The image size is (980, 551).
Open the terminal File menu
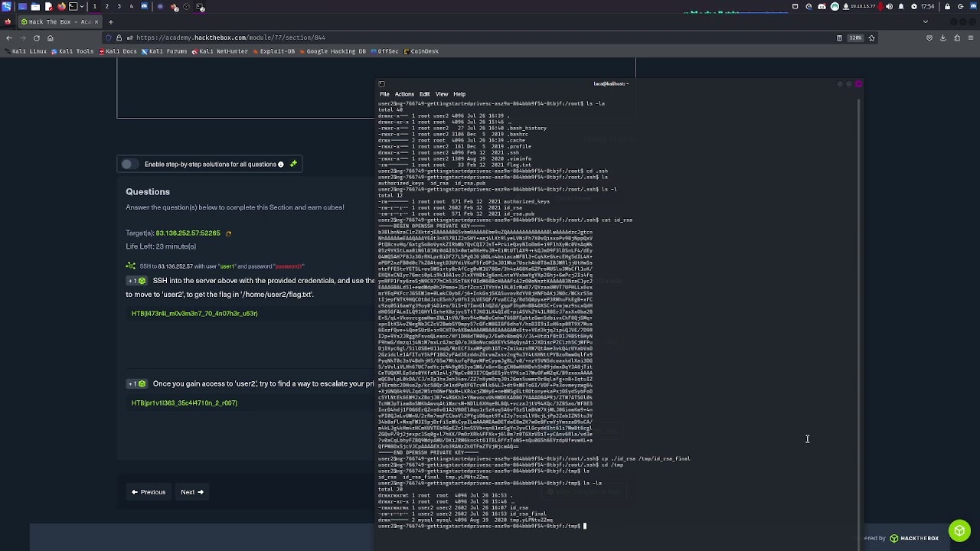click(x=384, y=94)
